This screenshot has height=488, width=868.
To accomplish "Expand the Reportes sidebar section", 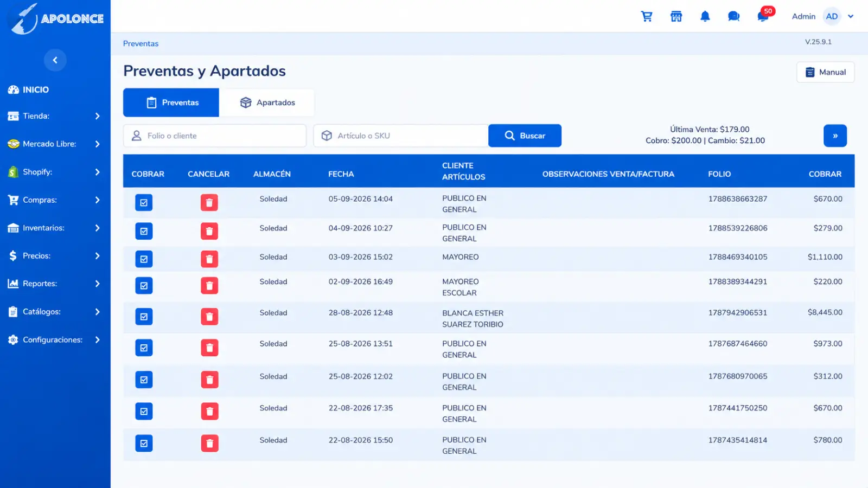I will [54, 284].
